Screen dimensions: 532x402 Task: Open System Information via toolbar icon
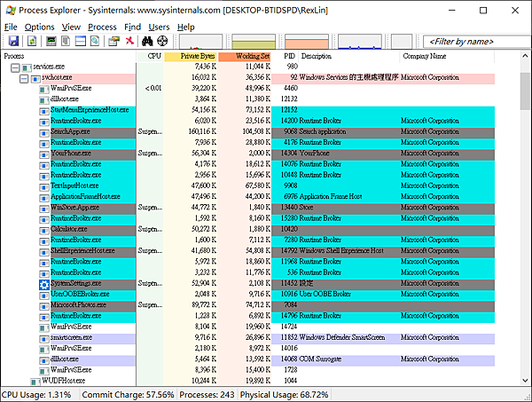[51, 41]
